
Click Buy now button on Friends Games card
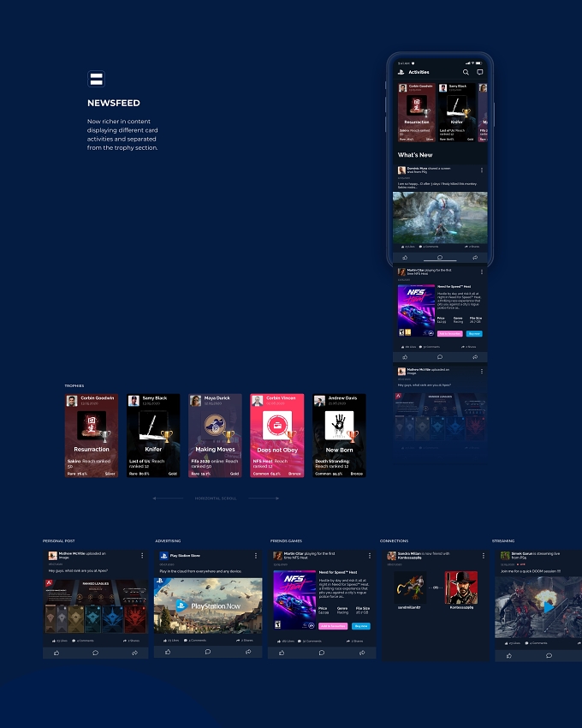[360, 626]
